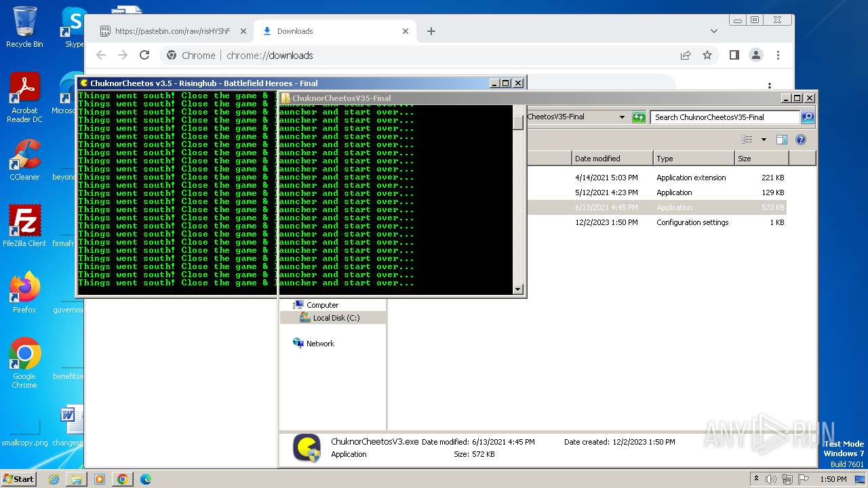Click console window scrollbar thumb
The height and width of the screenshot is (488, 868).
[x=518, y=122]
